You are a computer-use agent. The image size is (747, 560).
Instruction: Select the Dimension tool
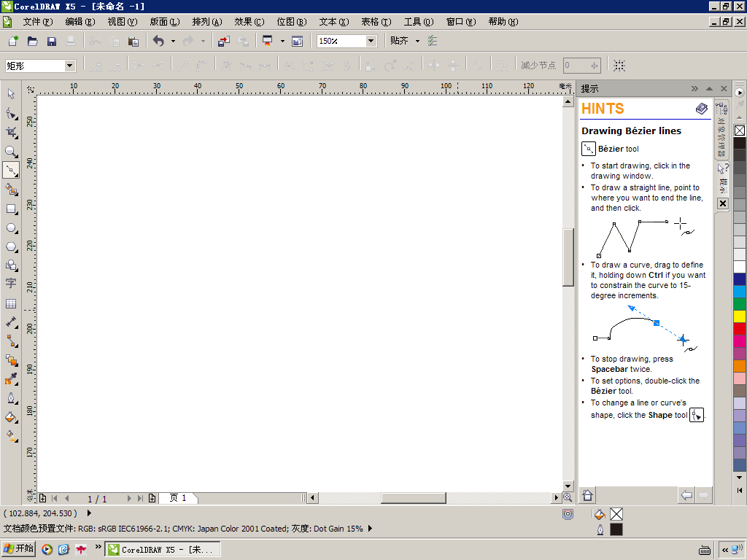11,322
